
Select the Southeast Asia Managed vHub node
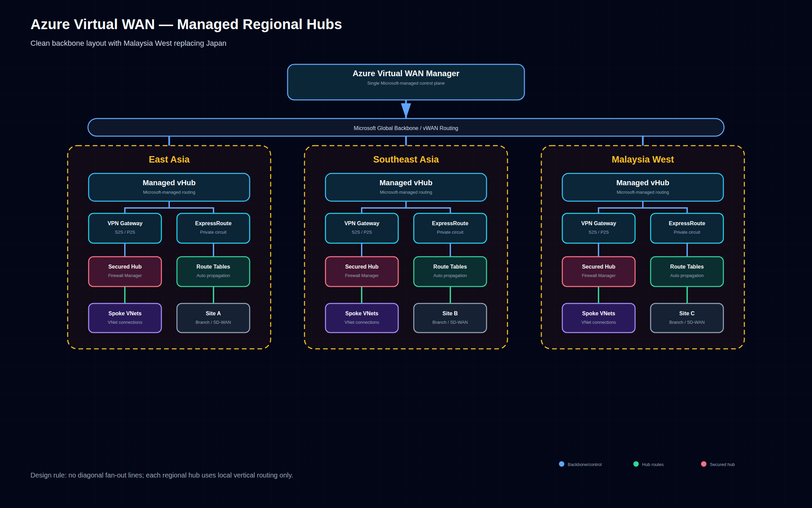pyautogui.click(x=406, y=187)
